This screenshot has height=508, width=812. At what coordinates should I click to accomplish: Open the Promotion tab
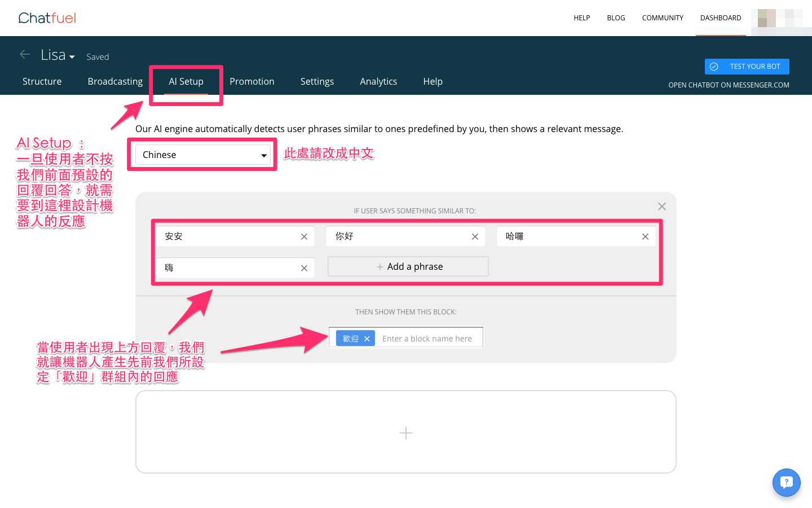pos(252,81)
